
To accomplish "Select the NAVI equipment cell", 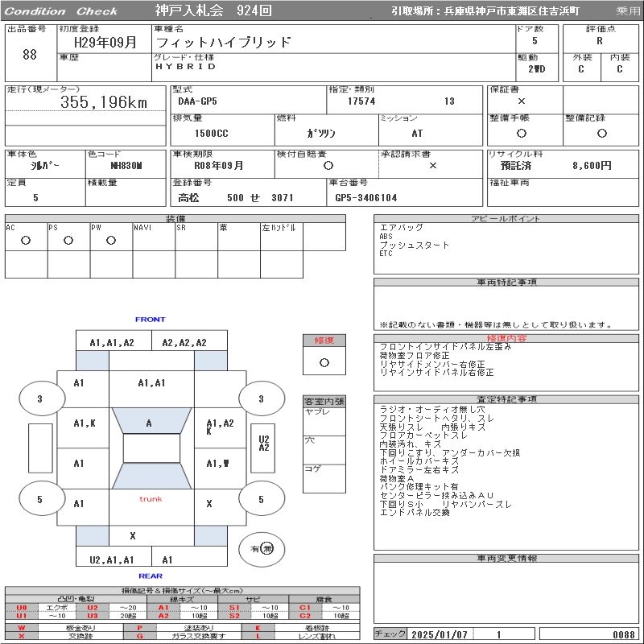I will [x=154, y=237].
